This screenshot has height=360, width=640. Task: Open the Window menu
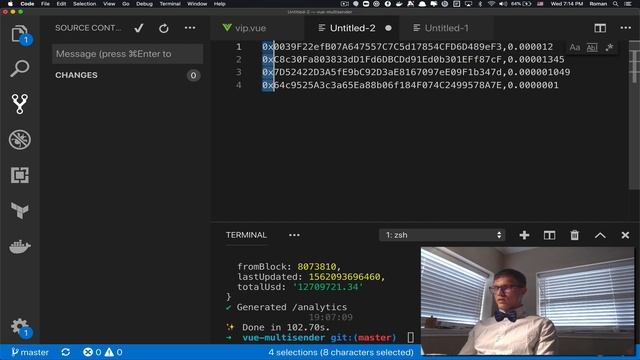click(197, 4)
